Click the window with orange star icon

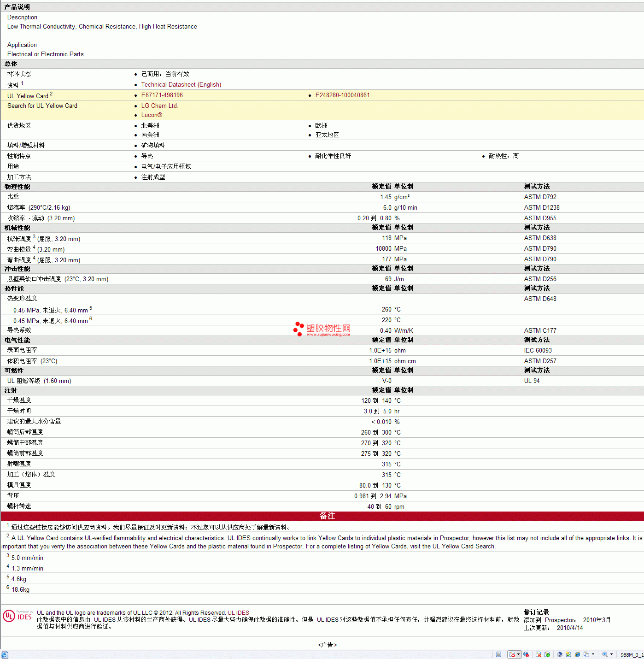(538, 654)
